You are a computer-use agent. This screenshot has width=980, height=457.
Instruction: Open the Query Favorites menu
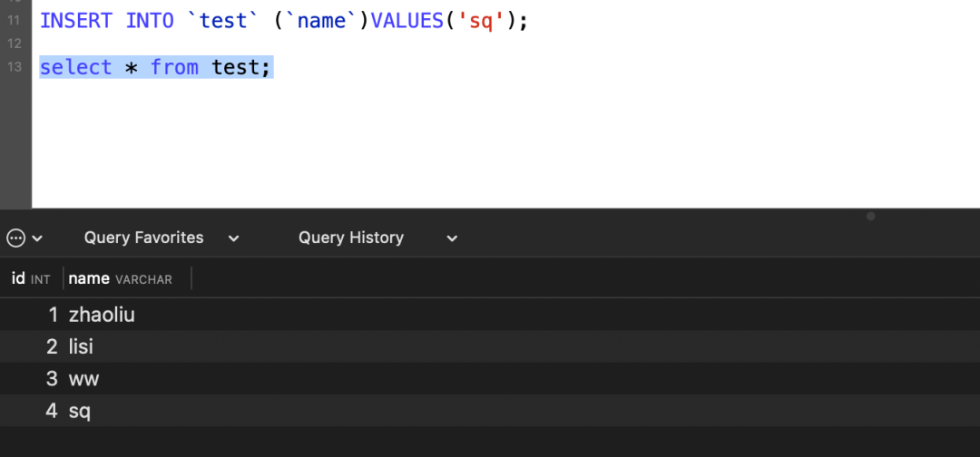point(143,238)
